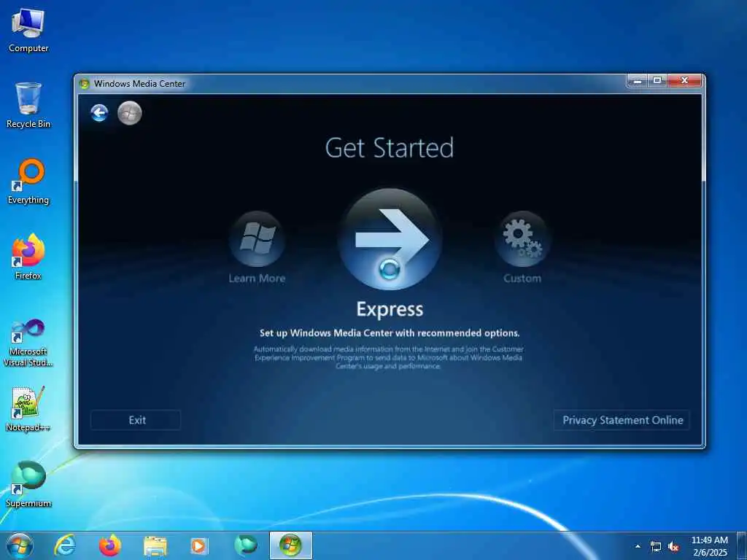Screen dimensions: 747x560
Task: Click the Media Center taskbar button
Action: tap(291, 545)
